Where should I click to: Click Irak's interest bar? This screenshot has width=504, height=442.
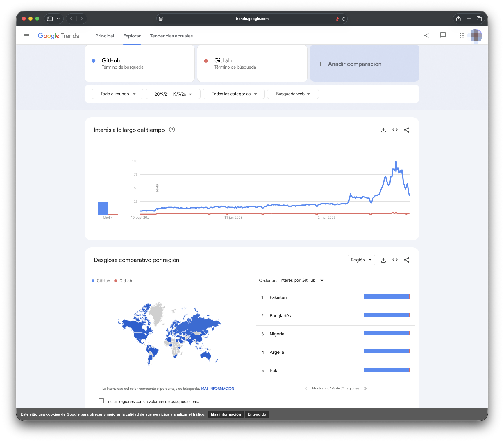[387, 370]
